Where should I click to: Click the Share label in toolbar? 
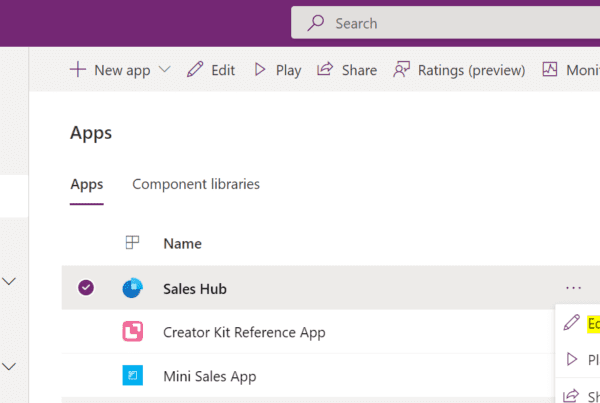(359, 70)
